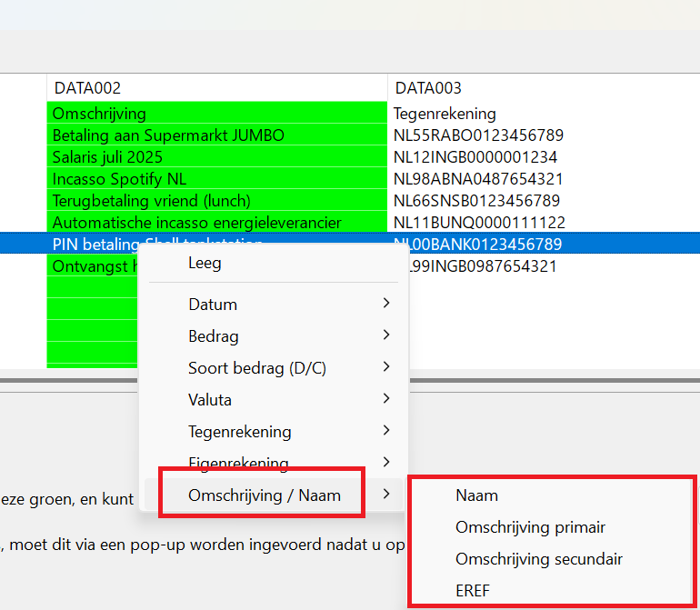Click the cell ending in 99INGB0987654321

tap(555, 265)
